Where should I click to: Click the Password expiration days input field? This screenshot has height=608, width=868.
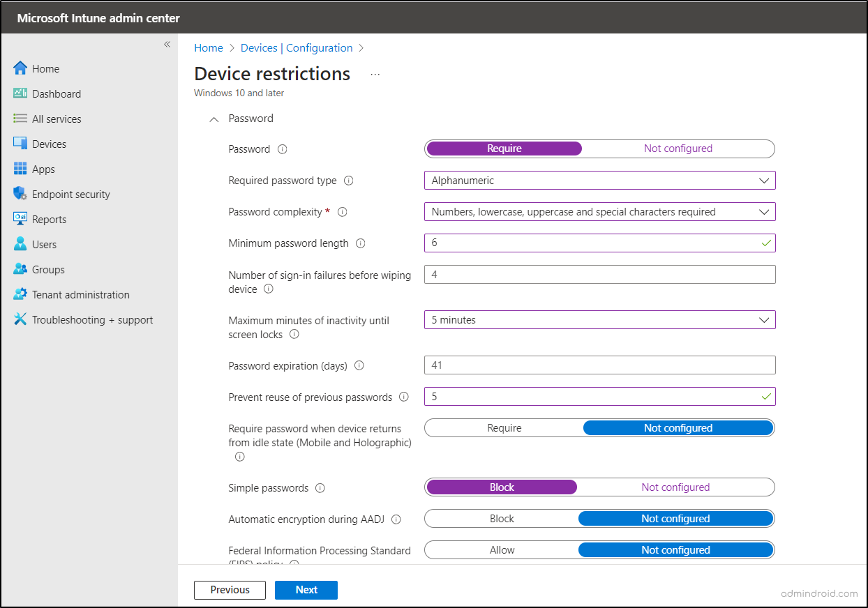pyautogui.click(x=599, y=365)
